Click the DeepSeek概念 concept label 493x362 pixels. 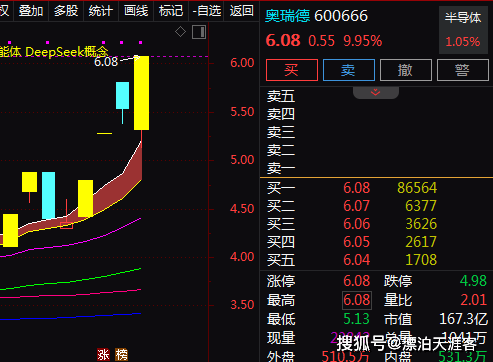[x=67, y=52]
